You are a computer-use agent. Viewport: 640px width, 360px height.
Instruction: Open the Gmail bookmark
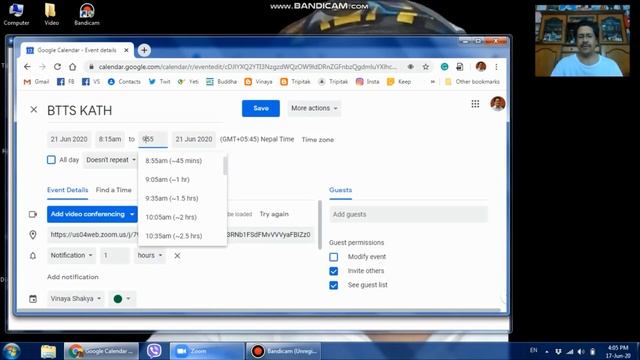(x=36, y=82)
